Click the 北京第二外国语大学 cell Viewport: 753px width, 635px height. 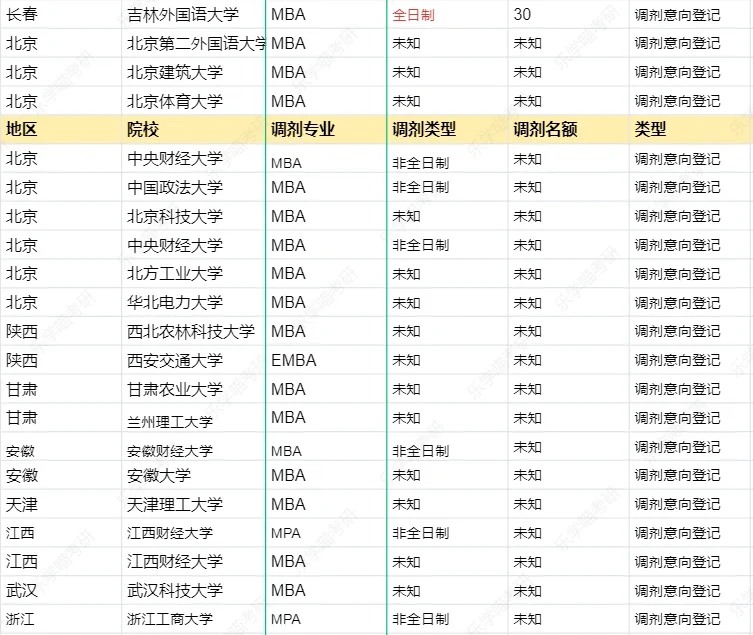(196, 43)
